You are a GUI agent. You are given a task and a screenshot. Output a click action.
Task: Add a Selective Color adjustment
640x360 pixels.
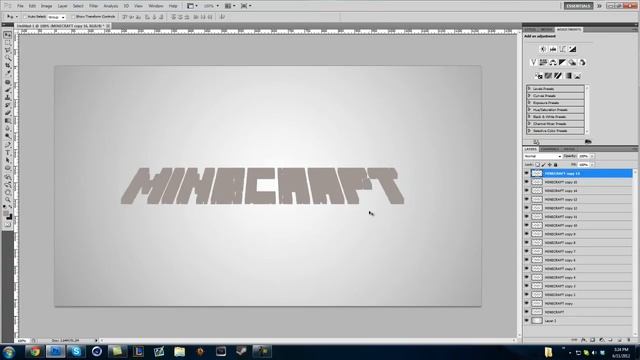578,76
